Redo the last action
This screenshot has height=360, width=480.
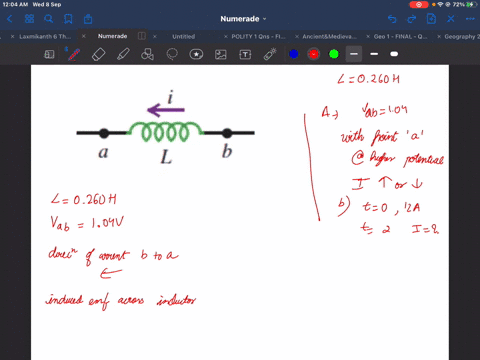click(412, 19)
